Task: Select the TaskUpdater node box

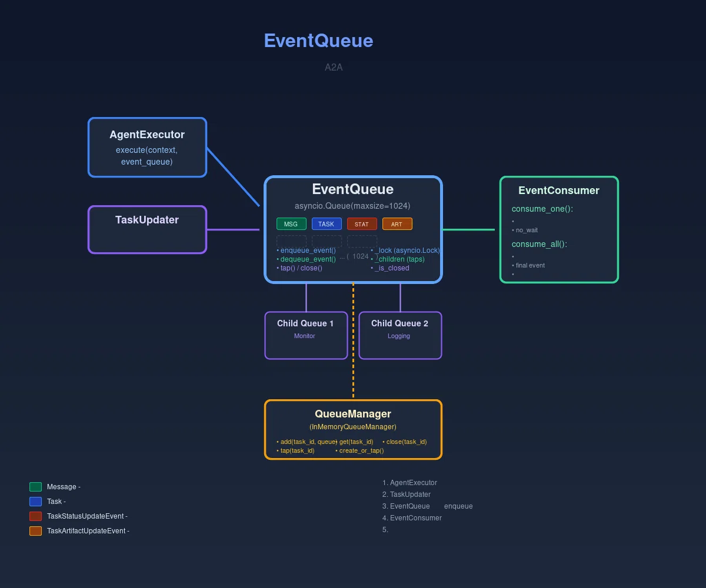Action: 147,229
